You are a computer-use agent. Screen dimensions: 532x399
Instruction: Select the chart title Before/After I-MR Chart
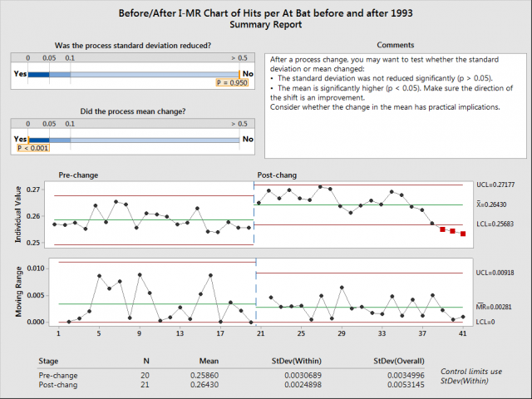tap(266, 12)
